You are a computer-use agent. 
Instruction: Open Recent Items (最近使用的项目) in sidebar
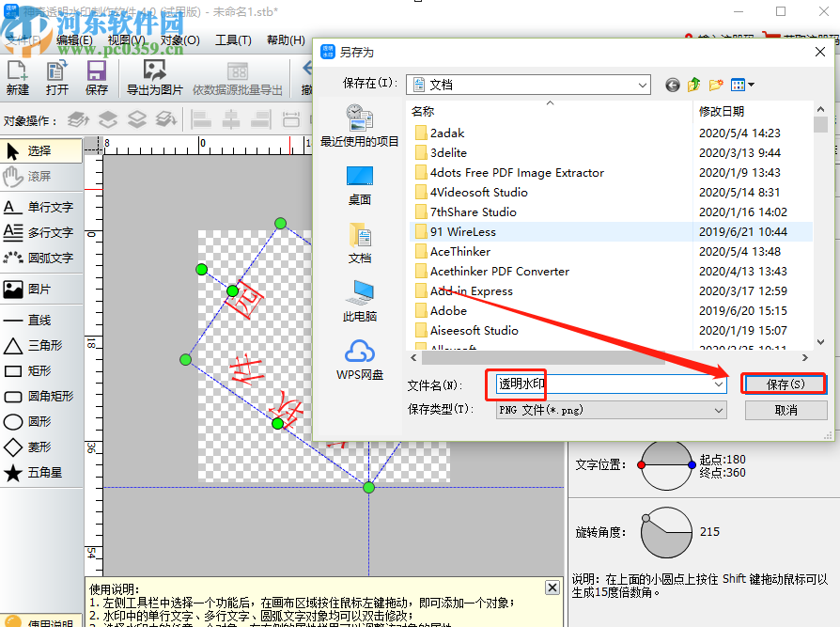click(360, 125)
